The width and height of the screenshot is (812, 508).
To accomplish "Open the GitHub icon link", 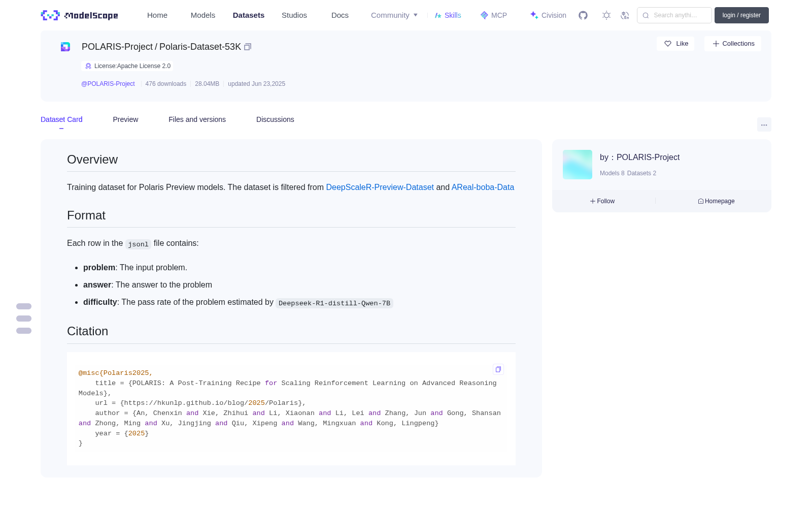I will [583, 15].
